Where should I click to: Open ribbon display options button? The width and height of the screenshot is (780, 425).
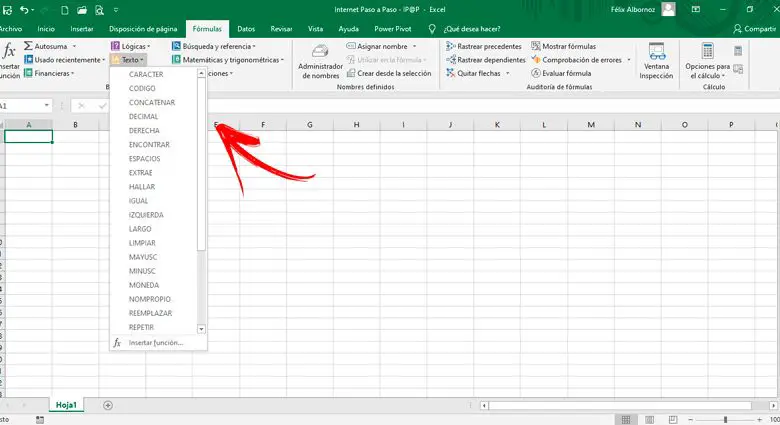coord(696,9)
